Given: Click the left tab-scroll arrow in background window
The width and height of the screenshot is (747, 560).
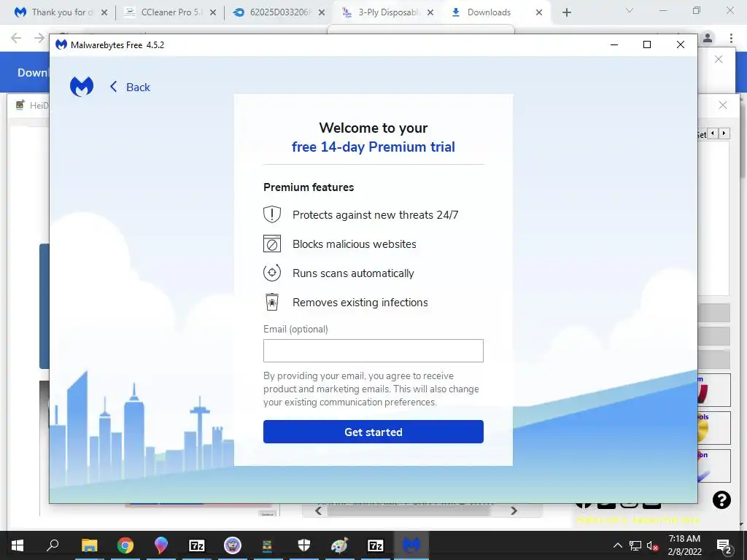Looking at the screenshot, I should [713, 133].
